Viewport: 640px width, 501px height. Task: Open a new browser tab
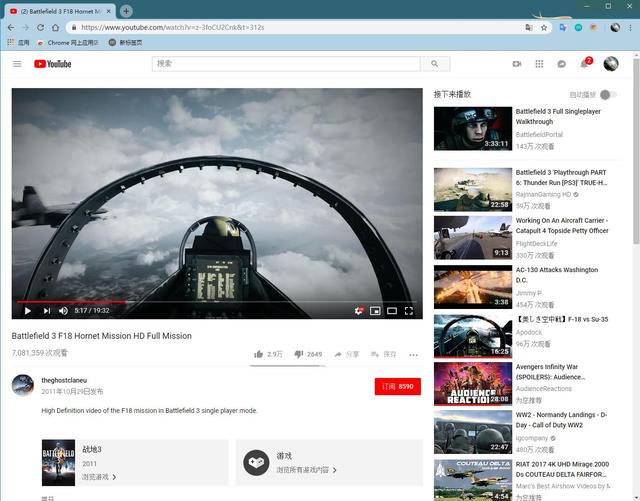(126, 11)
